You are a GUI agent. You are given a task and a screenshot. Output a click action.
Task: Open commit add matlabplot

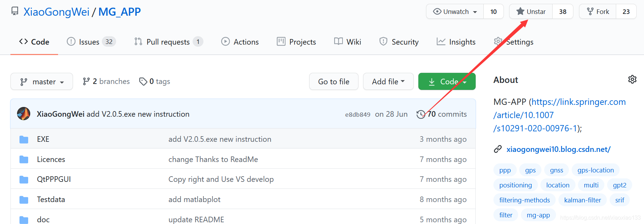194,200
